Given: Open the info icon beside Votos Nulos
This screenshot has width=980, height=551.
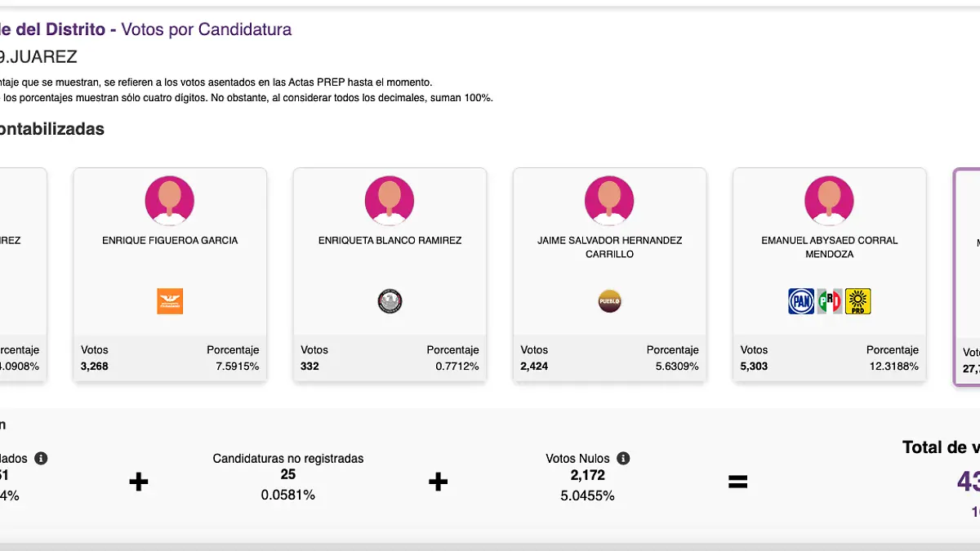Looking at the screenshot, I should point(623,458).
